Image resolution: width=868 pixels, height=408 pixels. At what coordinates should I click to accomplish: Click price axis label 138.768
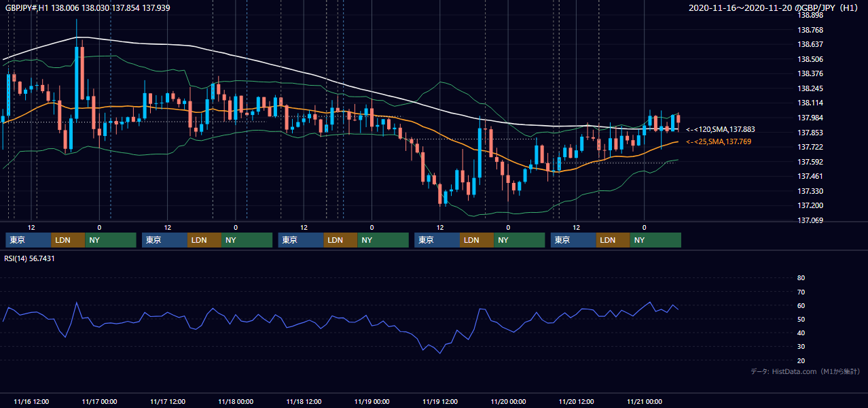point(810,30)
